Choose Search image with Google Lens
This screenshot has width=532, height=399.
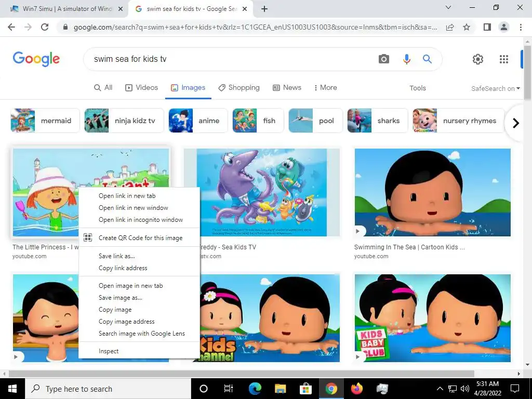(x=139, y=334)
